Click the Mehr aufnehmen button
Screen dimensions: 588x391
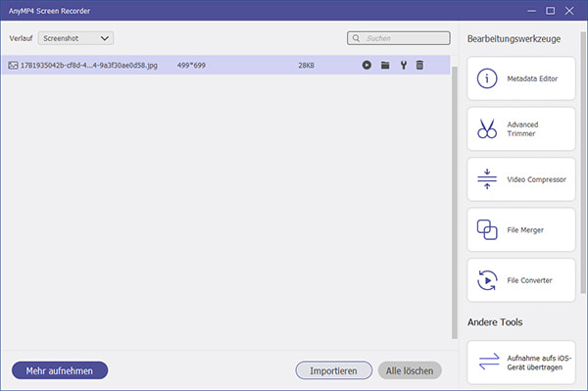60,370
